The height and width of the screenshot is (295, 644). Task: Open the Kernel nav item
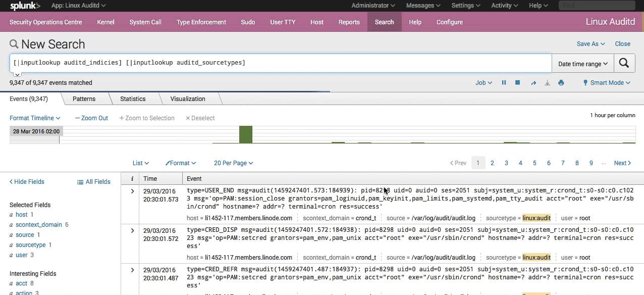coord(105,22)
